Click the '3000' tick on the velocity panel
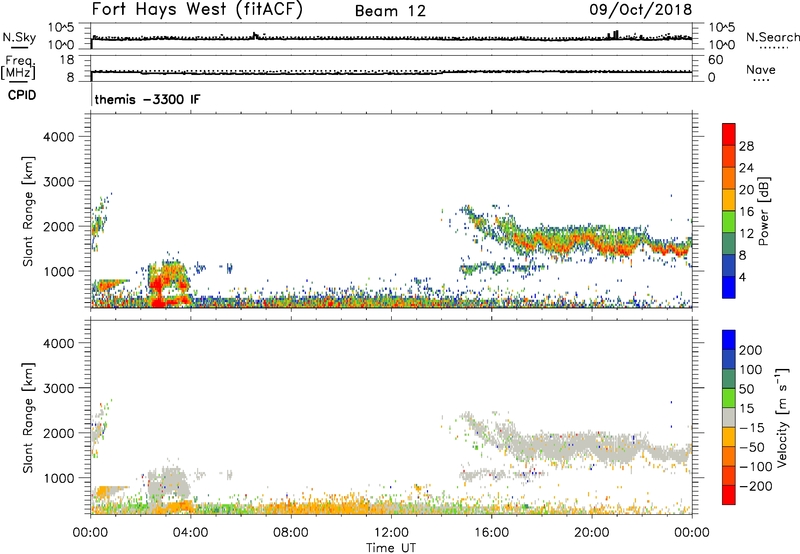Screen dimensions: 800x554 (59, 388)
